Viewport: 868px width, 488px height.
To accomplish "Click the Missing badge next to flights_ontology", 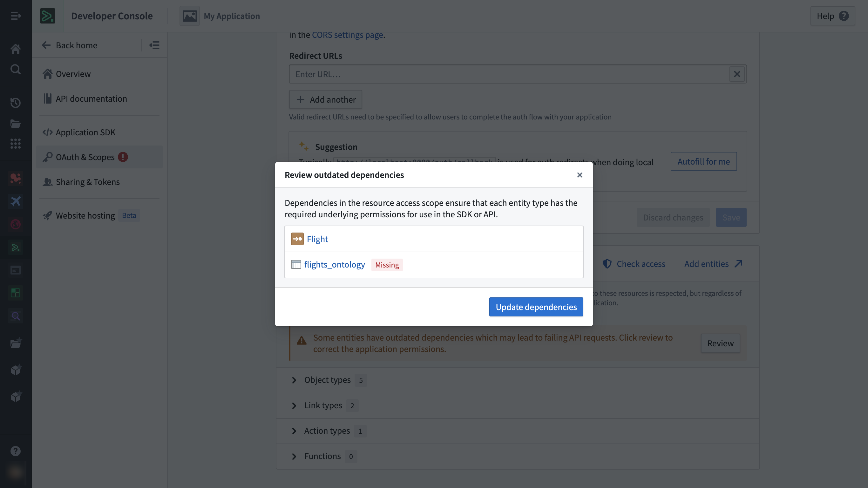I will pyautogui.click(x=386, y=265).
